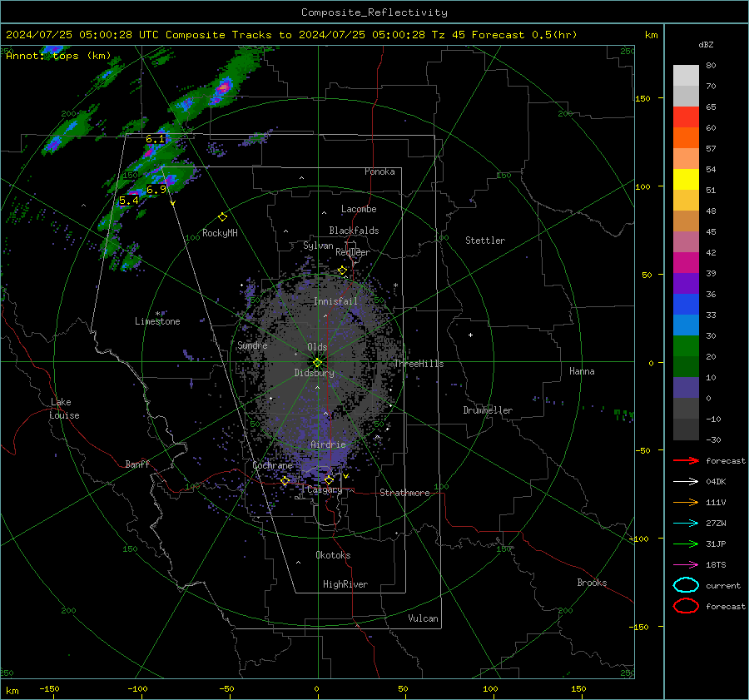Viewport: 749px width, 700px height.
Task: Click the Composite_Reflectivity title text
Action: tap(374, 12)
